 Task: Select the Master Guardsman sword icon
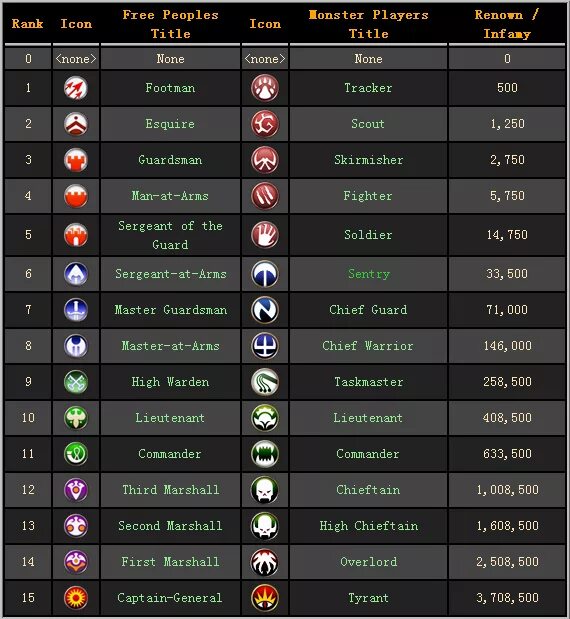(x=76, y=310)
